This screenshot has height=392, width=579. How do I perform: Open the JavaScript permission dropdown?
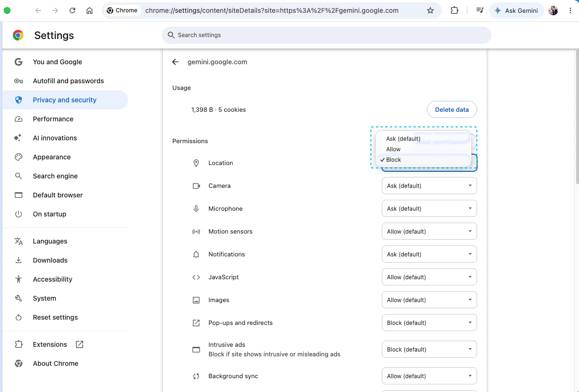[429, 277]
